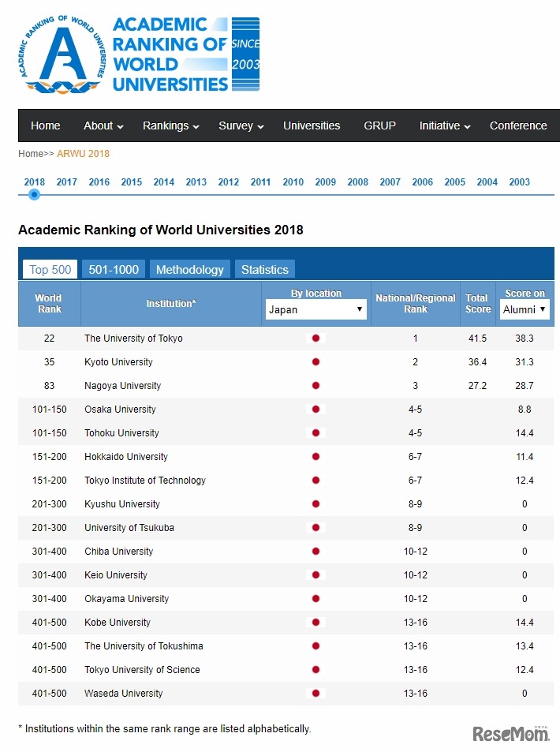Click Japan flag in University of Tokyo row
This screenshot has width=560, height=752.
coord(315,338)
